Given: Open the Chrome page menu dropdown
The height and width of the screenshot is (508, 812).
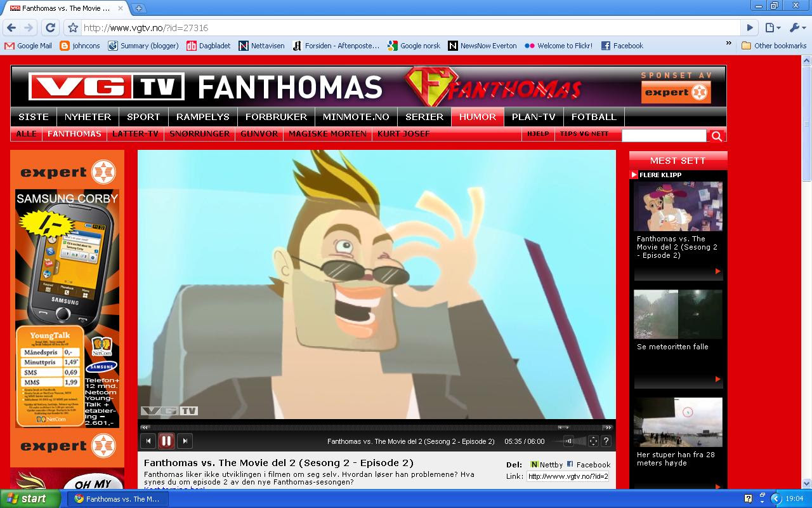Looking at the screenshot, I should click(x=772, y=28).
